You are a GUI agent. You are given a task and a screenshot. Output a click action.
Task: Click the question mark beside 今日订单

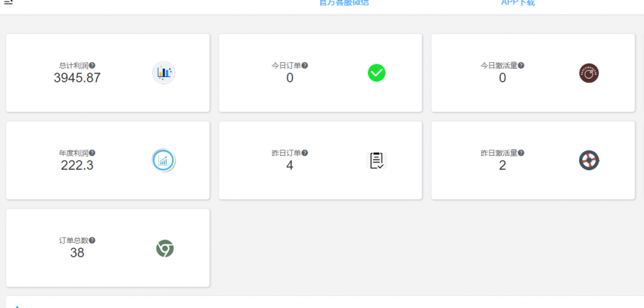coord(305,66)
